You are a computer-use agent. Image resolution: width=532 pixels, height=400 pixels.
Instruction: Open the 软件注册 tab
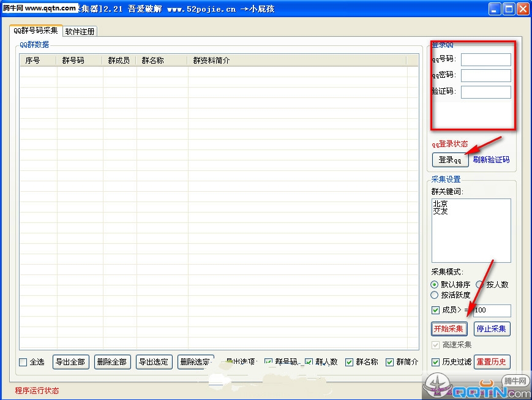(x=80, y=32)
